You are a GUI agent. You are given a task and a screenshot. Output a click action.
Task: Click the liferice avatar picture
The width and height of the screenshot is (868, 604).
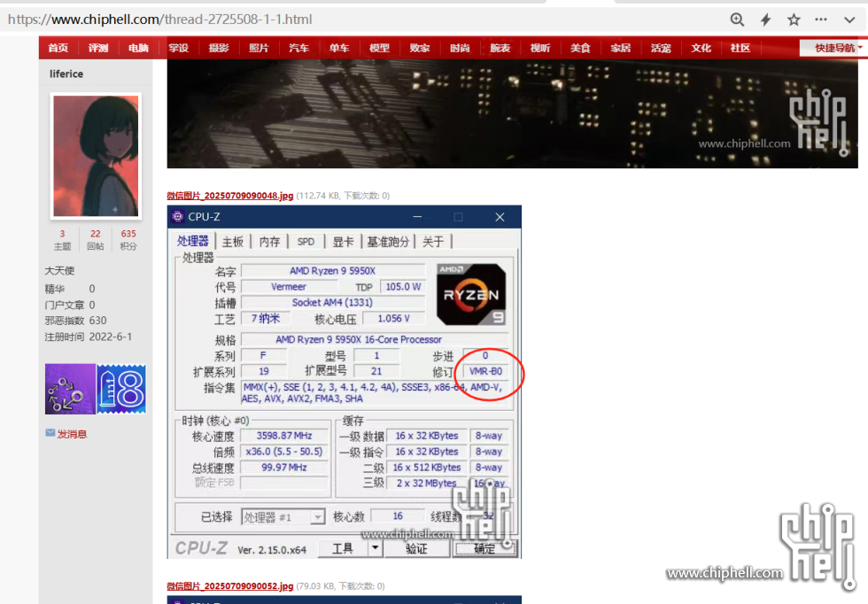(96, 156)
